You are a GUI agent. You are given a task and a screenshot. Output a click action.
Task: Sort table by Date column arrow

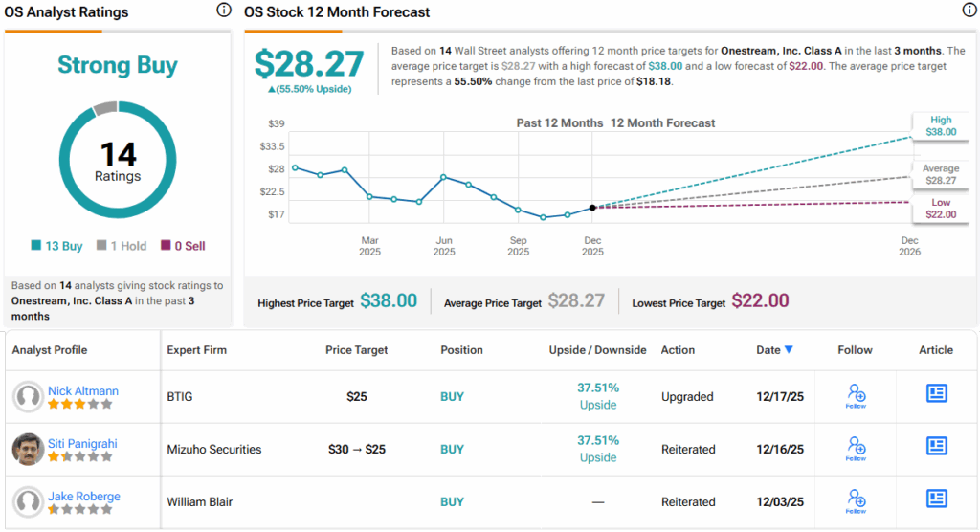click(789, 350)
